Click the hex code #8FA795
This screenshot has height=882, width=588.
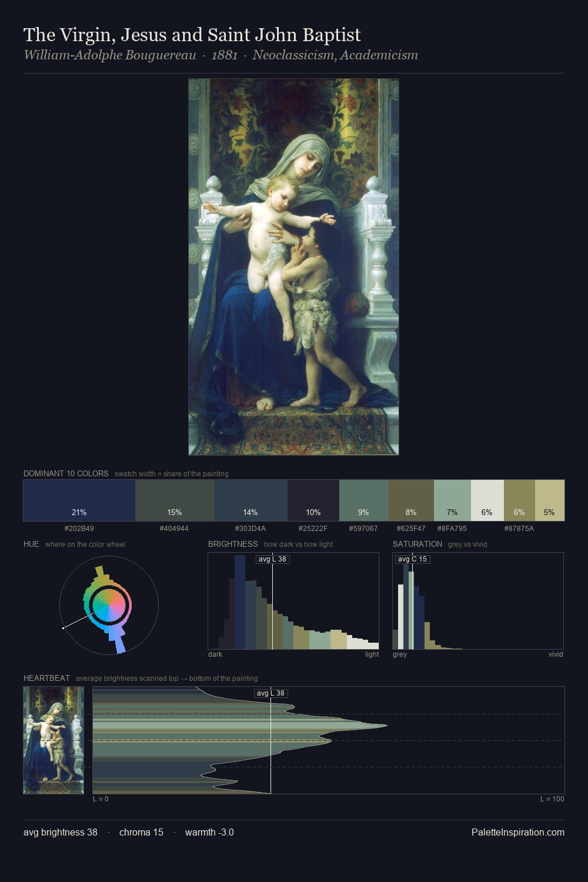click(452, 529)
